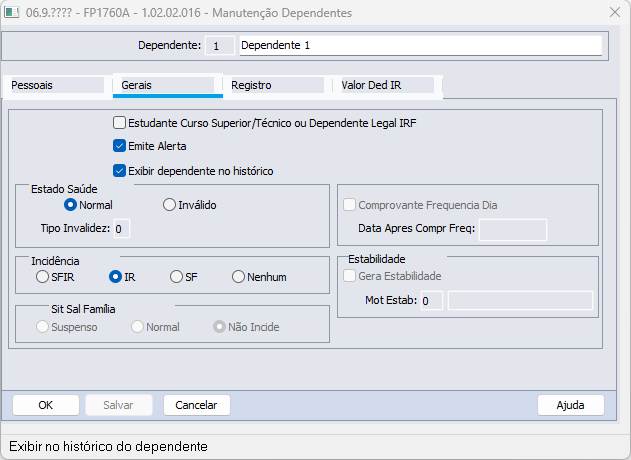Click the 'Incidência' group label
Viewport: 631px width, 460px height.
(55, 261)
